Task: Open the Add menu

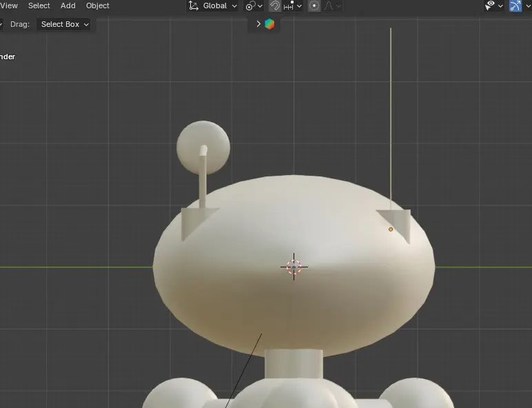Action: click(68, 6)
